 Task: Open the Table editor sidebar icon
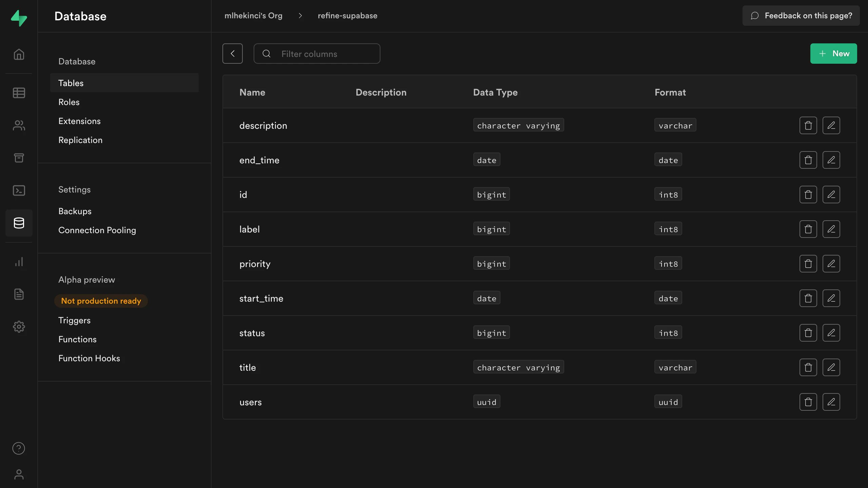(x=19, y=93)
